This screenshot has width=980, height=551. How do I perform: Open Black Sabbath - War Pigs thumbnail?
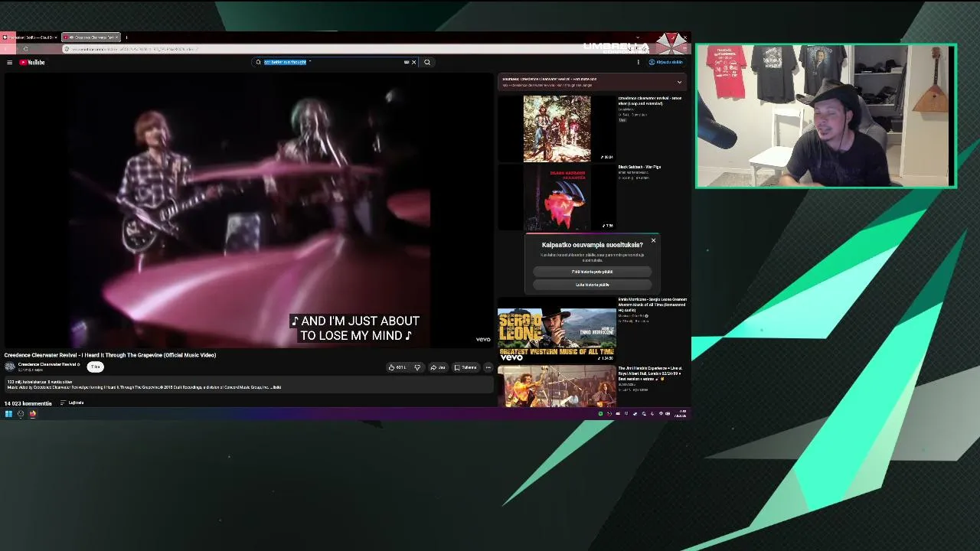(557, 197)
